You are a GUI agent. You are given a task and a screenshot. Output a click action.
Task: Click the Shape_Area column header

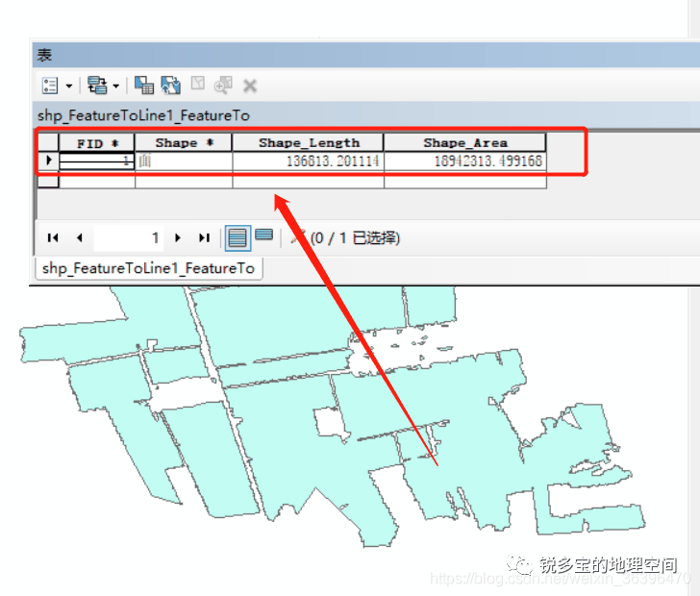(x=464, y=142)
